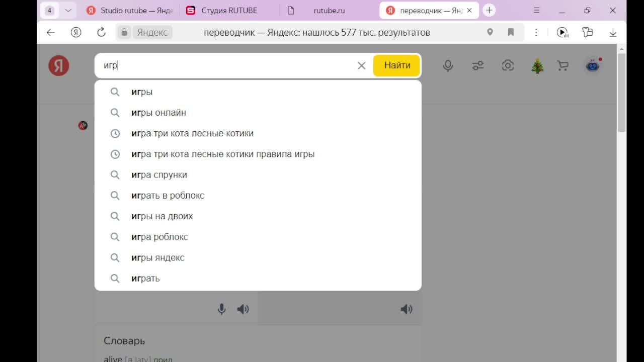Choose history suggestion игра три кота лесные котики
Viewport: 644px width, 362px height.
[x=258, y=133]
